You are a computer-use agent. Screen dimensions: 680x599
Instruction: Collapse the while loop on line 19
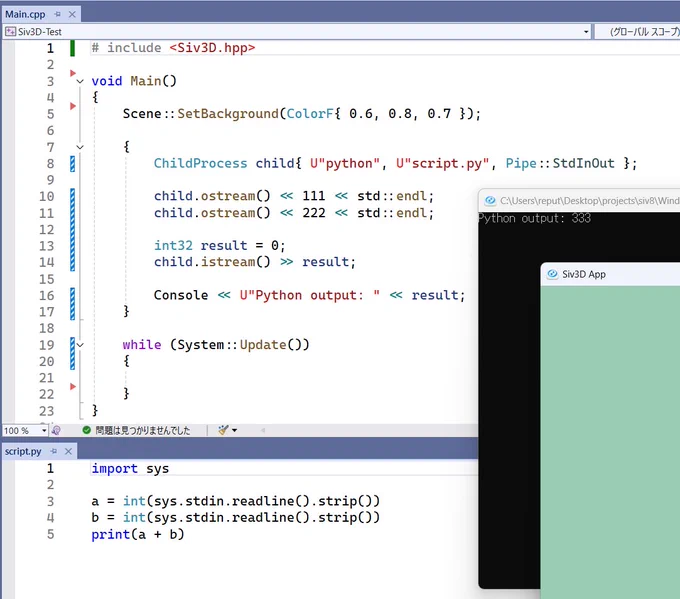(80, 345)
